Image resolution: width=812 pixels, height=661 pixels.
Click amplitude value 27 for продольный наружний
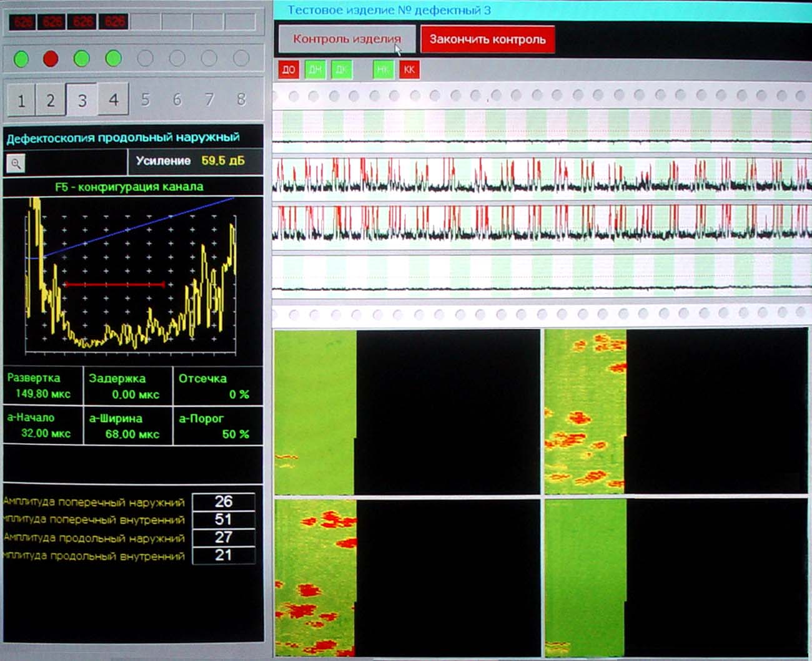pyautogui.click(x=224, y=537)
